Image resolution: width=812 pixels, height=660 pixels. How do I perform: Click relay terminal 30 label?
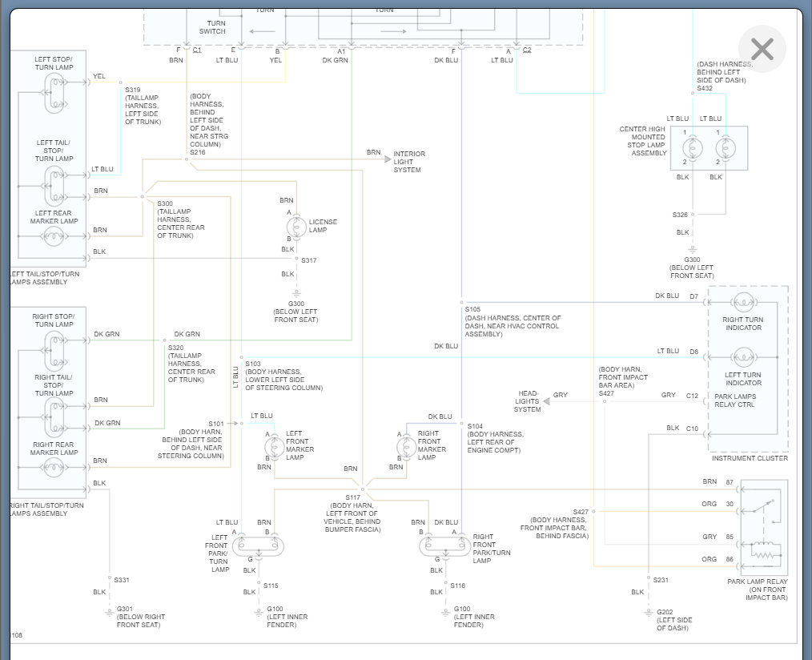pos(730,504)
